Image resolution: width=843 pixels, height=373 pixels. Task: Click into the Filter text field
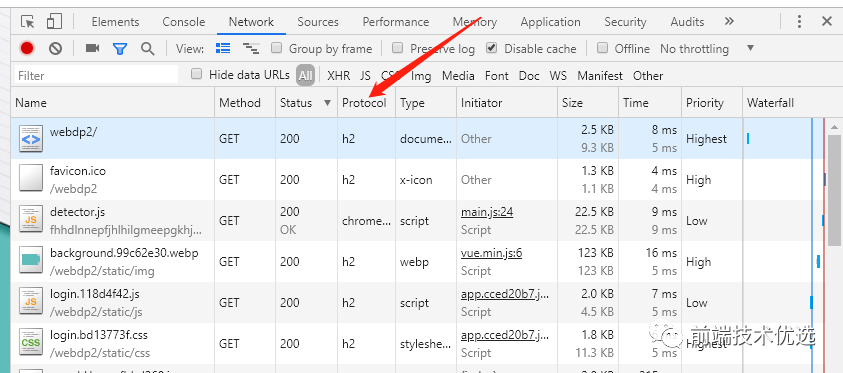(x=96, y=75)
